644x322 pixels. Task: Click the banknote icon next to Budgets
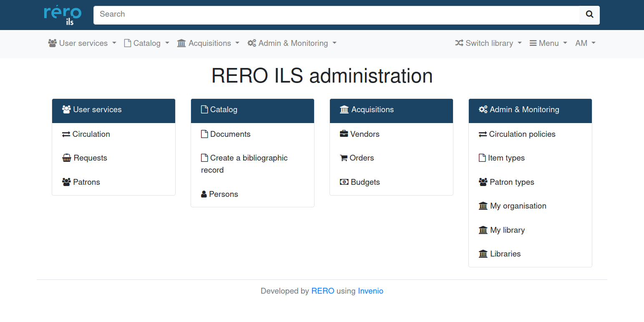pos(344,182)
